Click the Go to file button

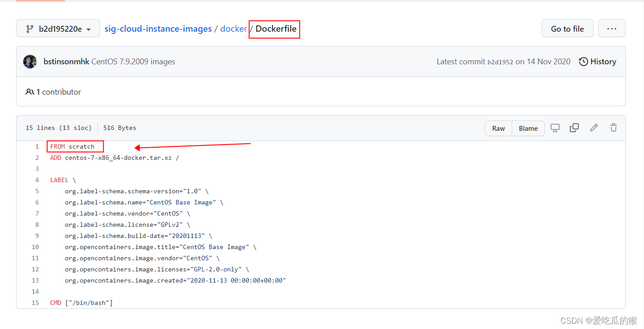[567, 29]
